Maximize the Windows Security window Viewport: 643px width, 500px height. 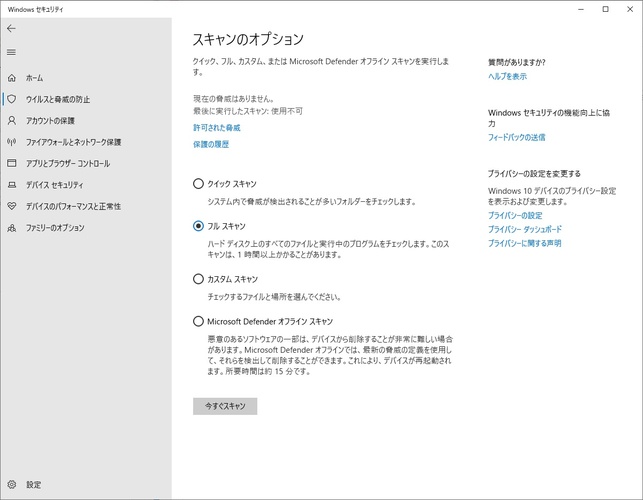[x=605, y=9]
